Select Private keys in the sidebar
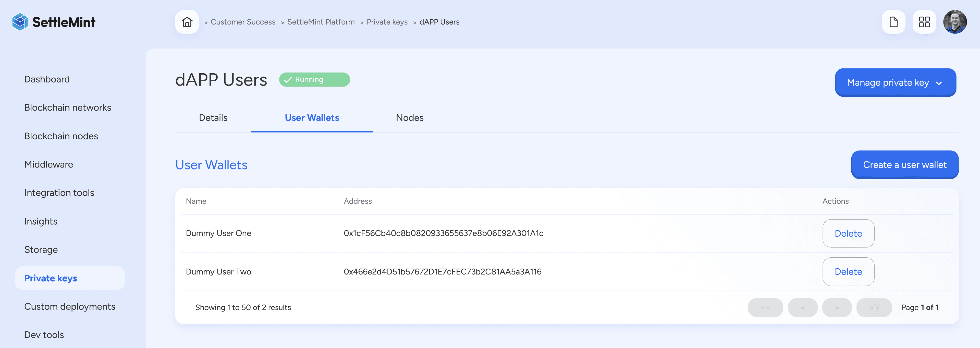This screenshot has height=348, width=980. [70, 278]
